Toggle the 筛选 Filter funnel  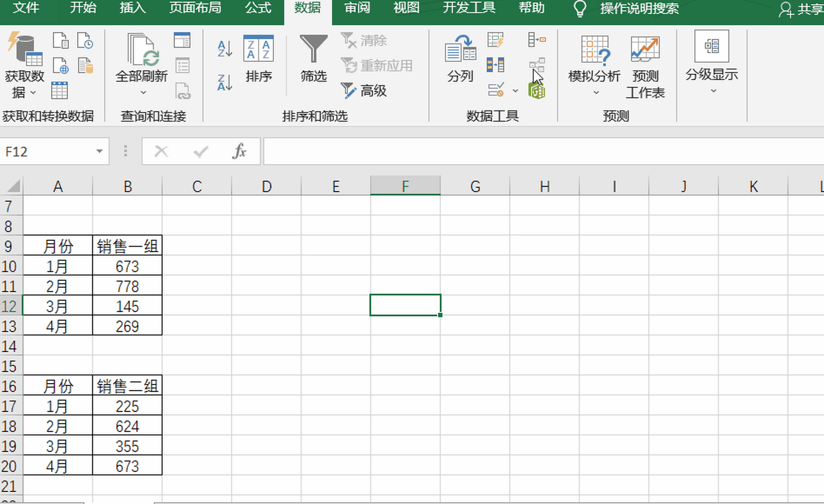(x=314, y=59)
